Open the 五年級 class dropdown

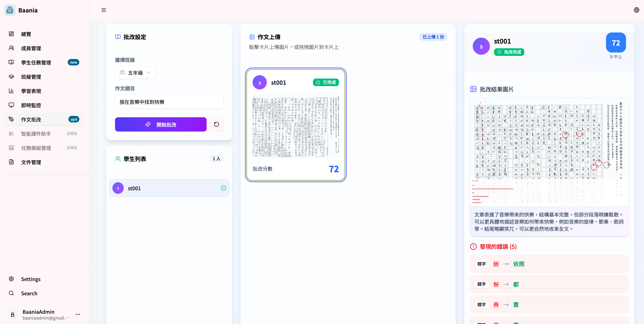click(x=135, y=72)
